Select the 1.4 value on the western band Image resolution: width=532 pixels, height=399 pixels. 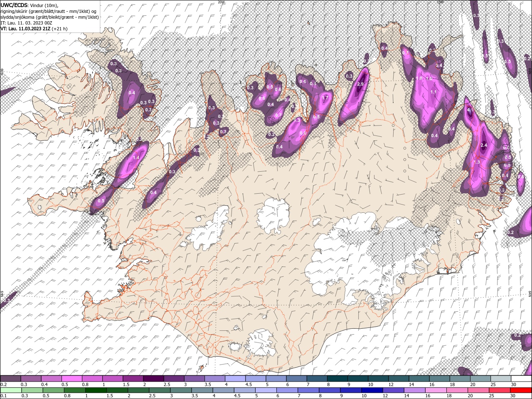pos(136,158)
